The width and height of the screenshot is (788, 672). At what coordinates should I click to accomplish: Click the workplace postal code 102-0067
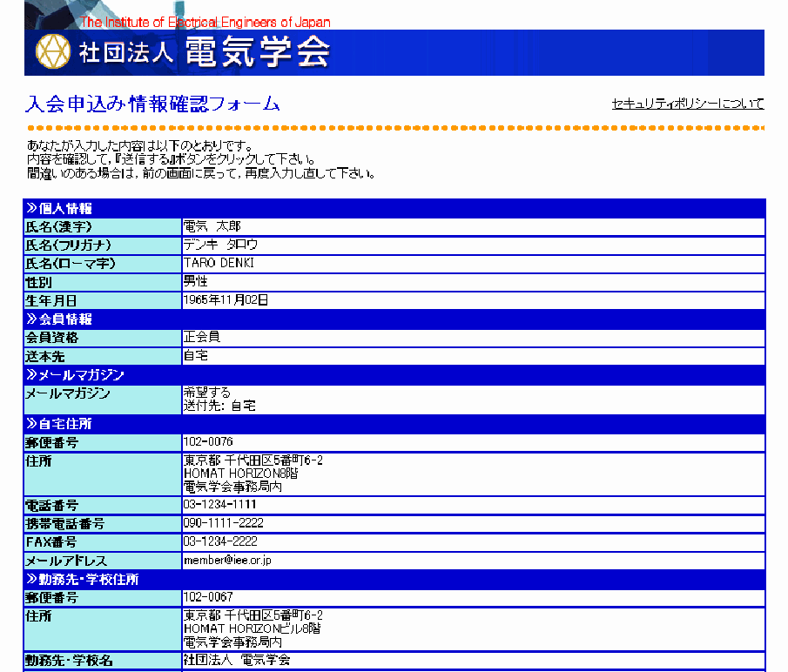[208, 598]
